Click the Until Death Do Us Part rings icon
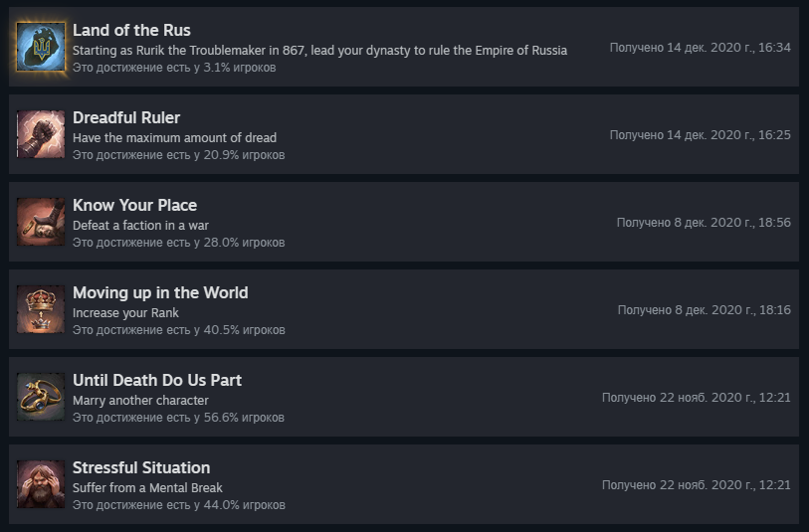 [41, 398]
